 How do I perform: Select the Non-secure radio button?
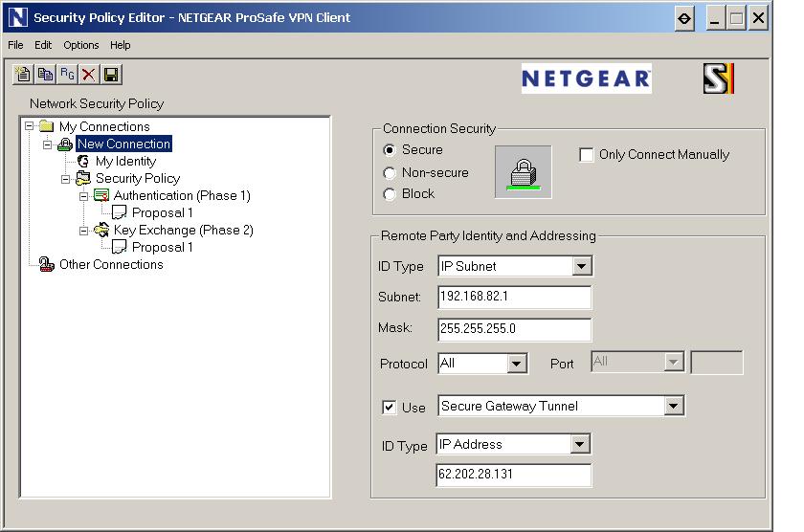(390, 173)
